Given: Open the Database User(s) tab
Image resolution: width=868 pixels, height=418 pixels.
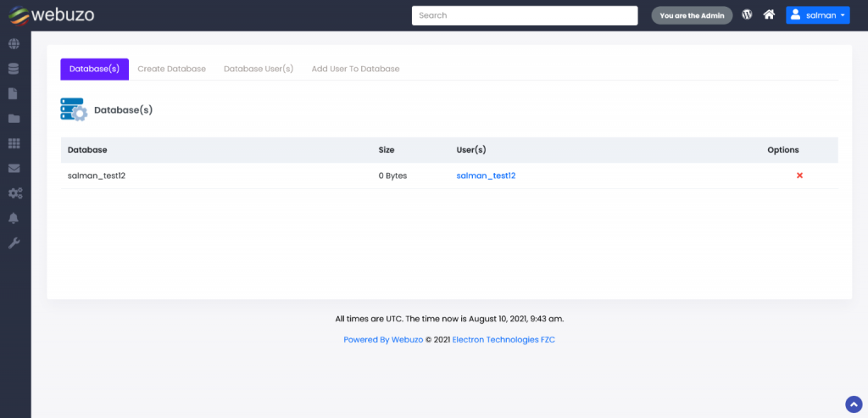Looking at the screenshot, I should 259,69.
